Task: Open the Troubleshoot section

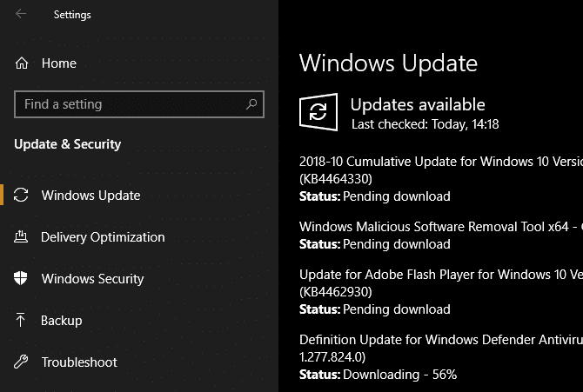Action: point(79,362)
